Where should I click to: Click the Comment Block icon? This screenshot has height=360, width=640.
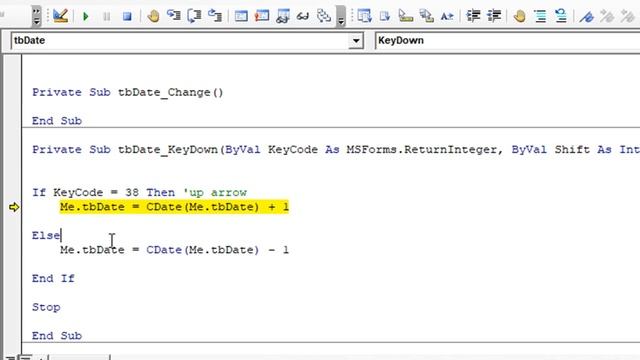click(x=540, y=16)
